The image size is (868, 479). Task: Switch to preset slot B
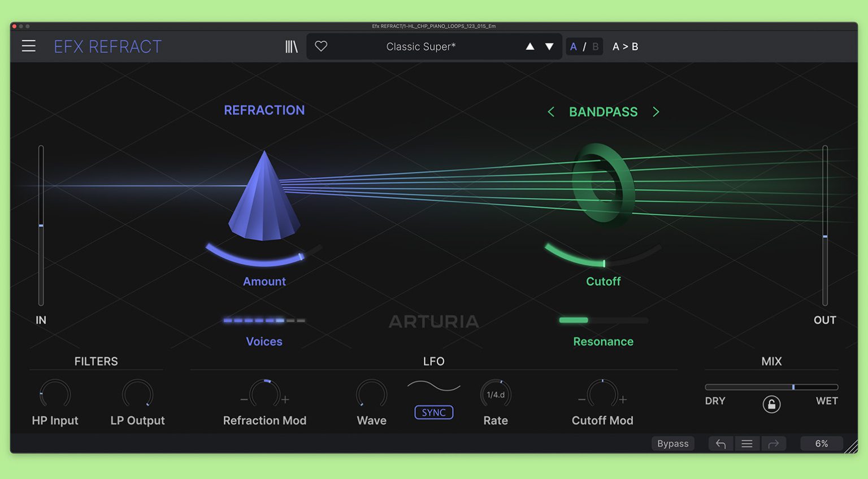[595, 46]
